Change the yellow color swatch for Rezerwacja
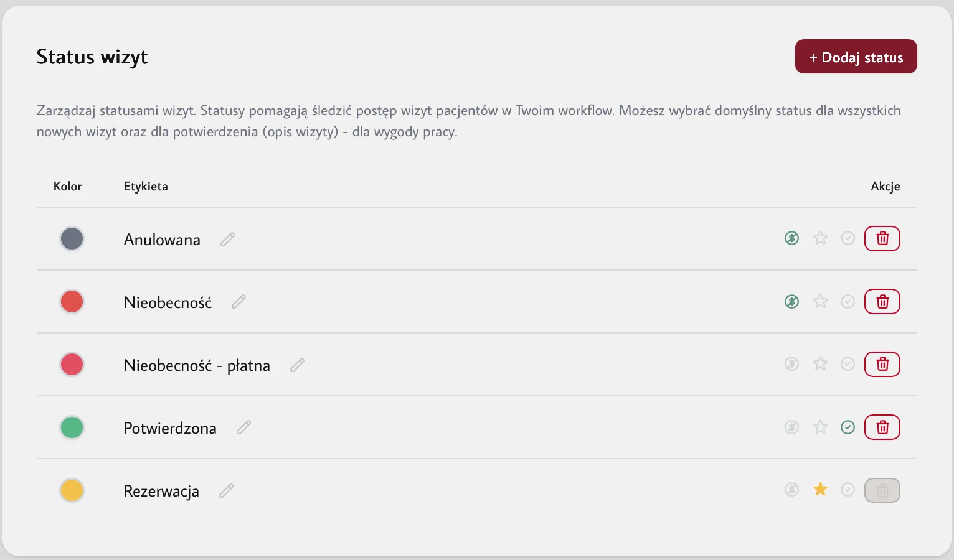Viewport: 954px width, 560px height. (72, 490)
